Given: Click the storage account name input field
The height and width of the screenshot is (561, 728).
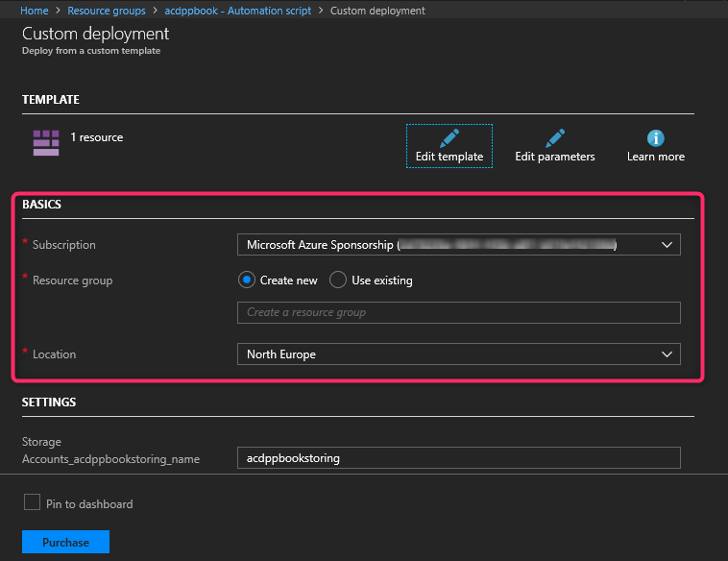Looking at the screenshot, I should 458,458.
